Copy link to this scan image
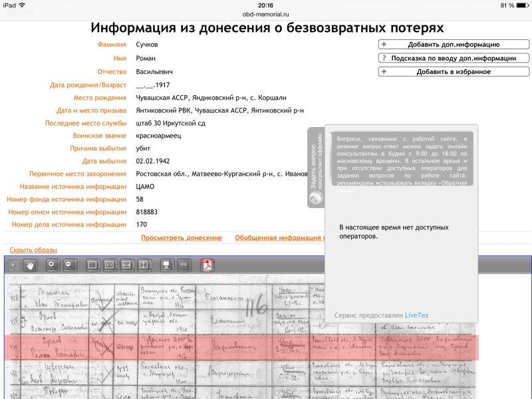 coord(184,265)
